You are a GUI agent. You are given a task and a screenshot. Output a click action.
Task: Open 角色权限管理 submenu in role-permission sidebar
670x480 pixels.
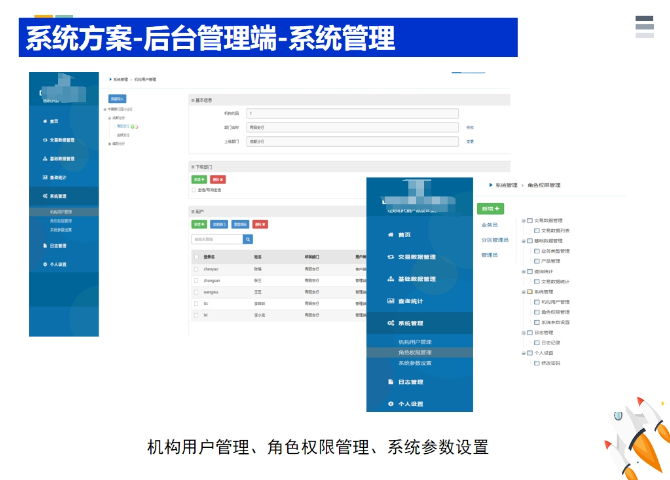[x=415, y=353]
